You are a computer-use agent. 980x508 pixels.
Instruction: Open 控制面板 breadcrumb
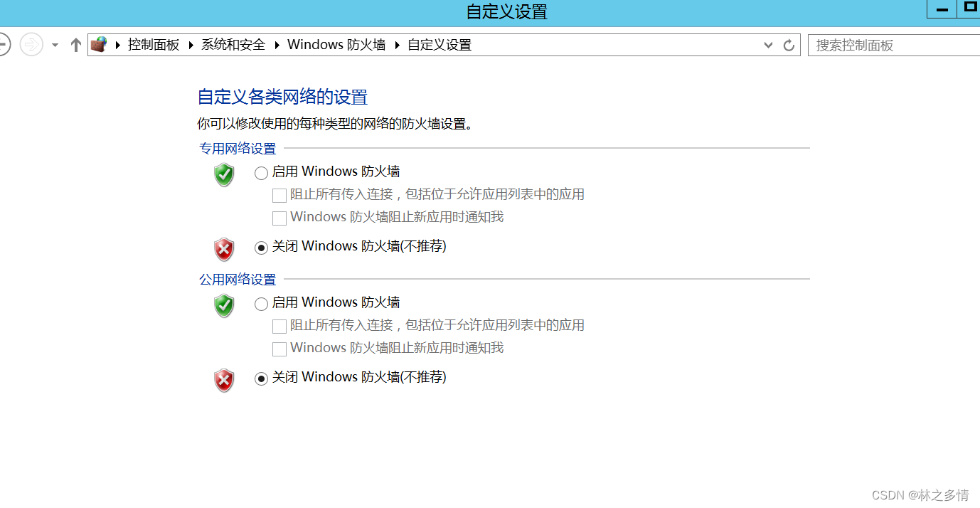click(x=154, y=45)
